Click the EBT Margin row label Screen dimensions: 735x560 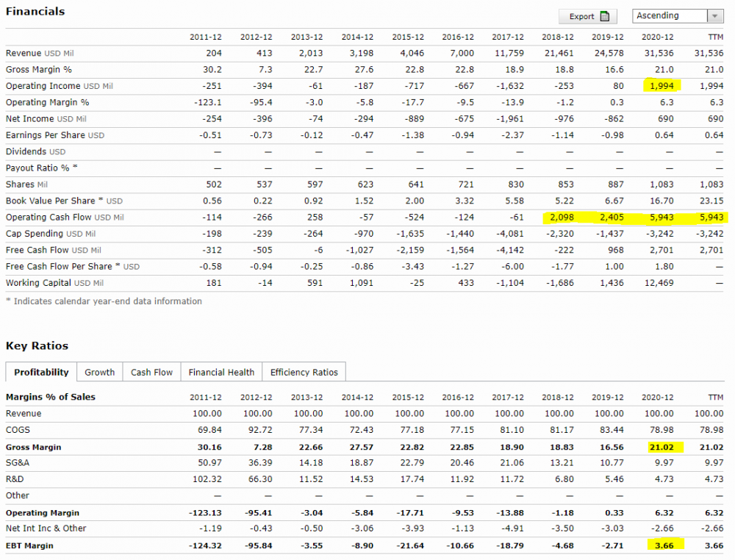29,546
